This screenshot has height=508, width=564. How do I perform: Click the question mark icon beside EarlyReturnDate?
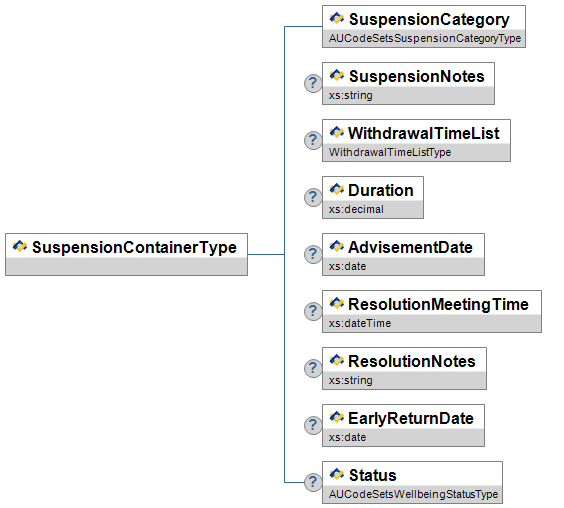pos(313,425)
